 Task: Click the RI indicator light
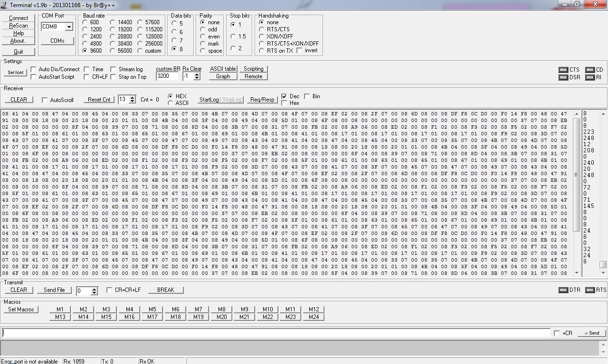coord(590,77)
